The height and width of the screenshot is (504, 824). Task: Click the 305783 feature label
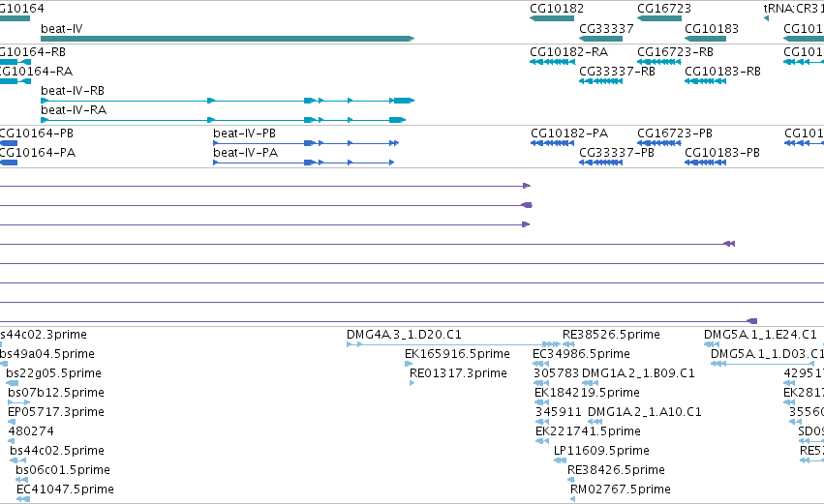556,373
